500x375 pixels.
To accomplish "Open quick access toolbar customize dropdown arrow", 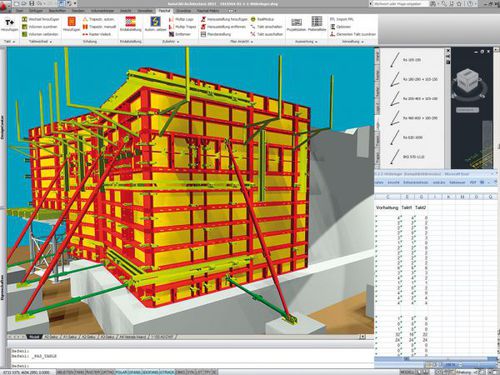I will coord(75,4).
